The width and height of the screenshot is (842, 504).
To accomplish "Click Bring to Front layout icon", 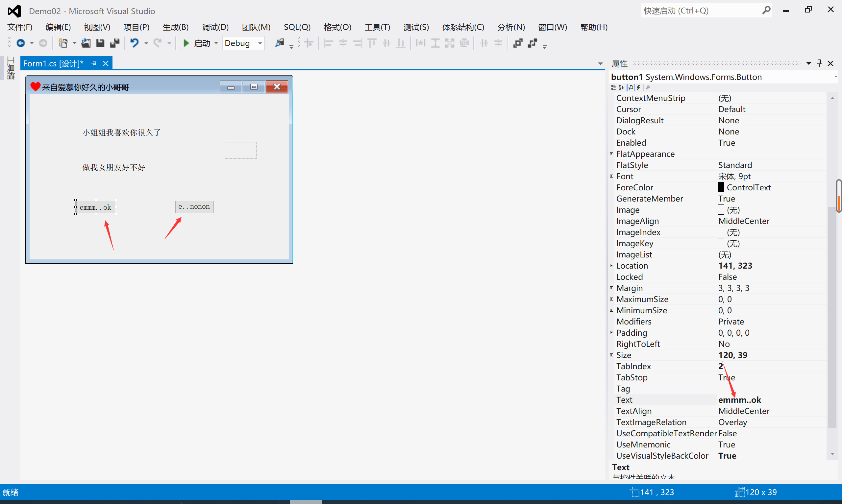I will 518,43.
